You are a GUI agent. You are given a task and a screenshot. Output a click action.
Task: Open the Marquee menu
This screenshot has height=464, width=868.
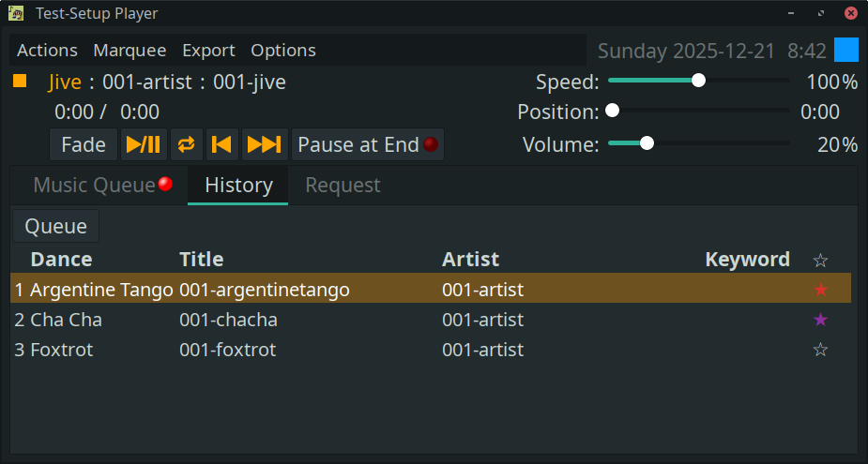[129, 50]
